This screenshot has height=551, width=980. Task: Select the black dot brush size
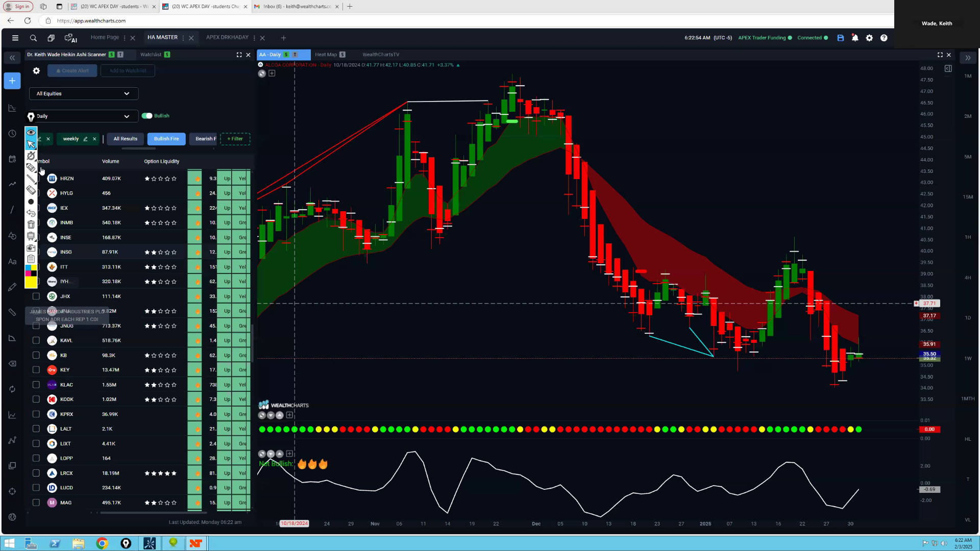pos(31,202)
